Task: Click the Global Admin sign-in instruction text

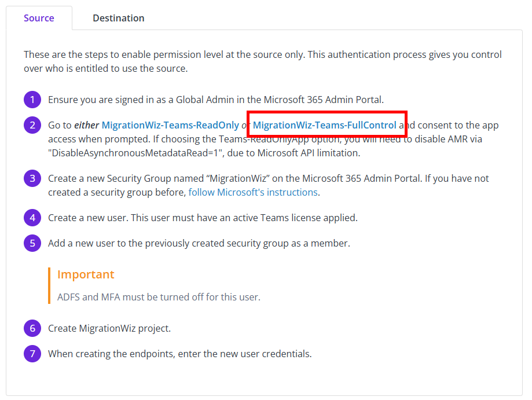Action: pos(216,100)
